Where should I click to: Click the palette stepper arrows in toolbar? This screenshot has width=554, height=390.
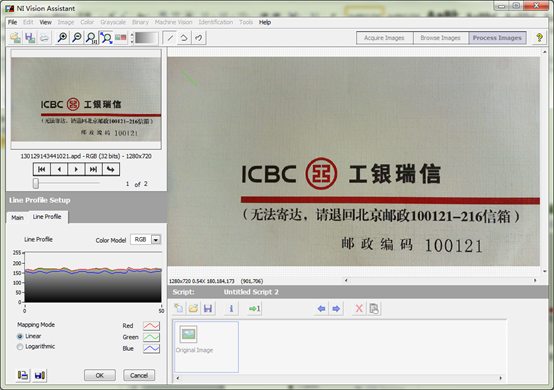132,38
